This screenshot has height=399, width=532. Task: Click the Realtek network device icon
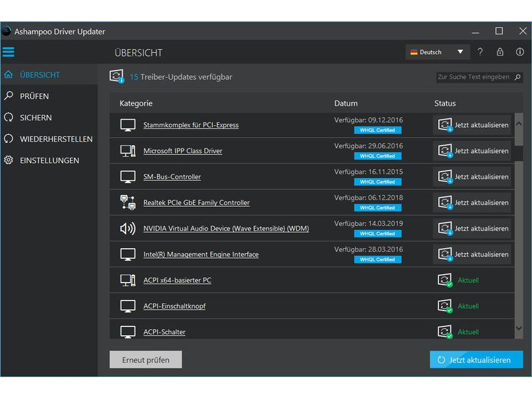(x=128, y=202)
